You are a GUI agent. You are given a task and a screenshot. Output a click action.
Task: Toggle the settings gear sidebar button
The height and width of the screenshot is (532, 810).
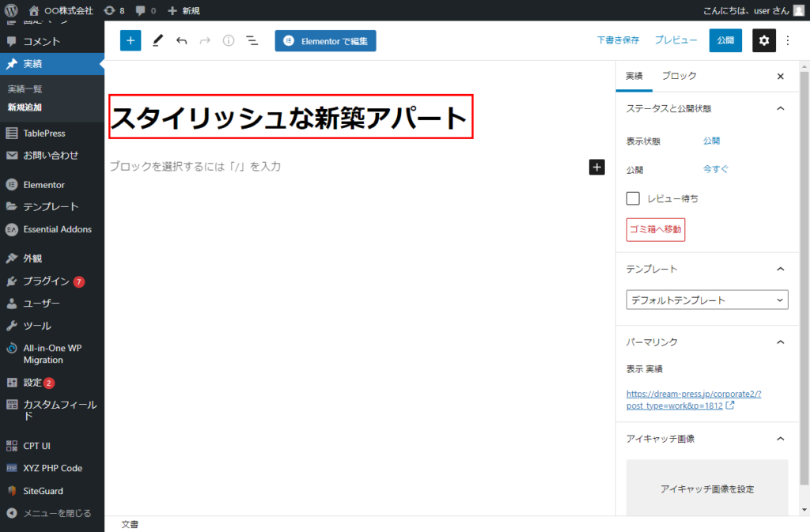click(x=763, y=40)
